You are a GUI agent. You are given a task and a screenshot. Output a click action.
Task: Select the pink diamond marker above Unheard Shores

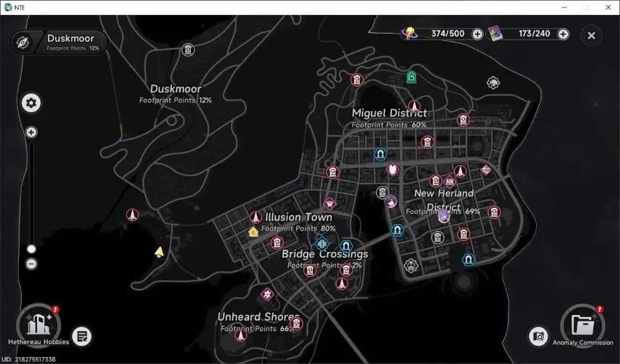(267, 295)
